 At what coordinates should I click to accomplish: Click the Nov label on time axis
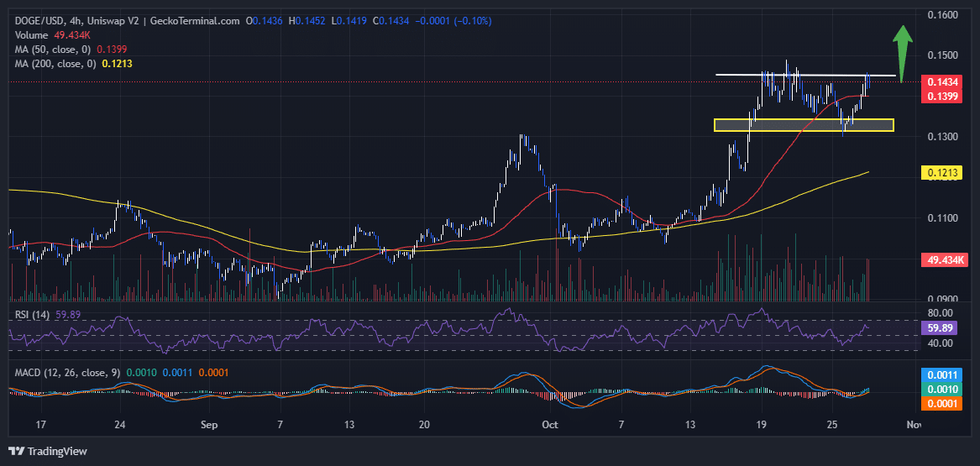pos(914,425)
